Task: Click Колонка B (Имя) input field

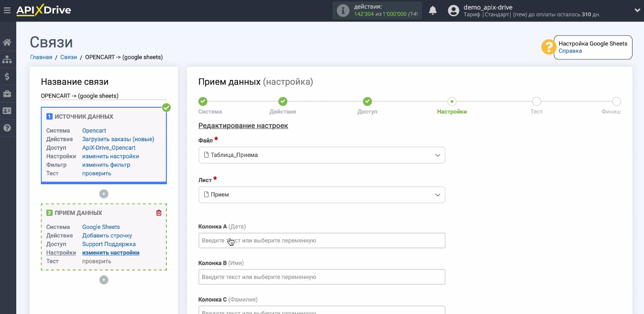Action: coord(322,277)
